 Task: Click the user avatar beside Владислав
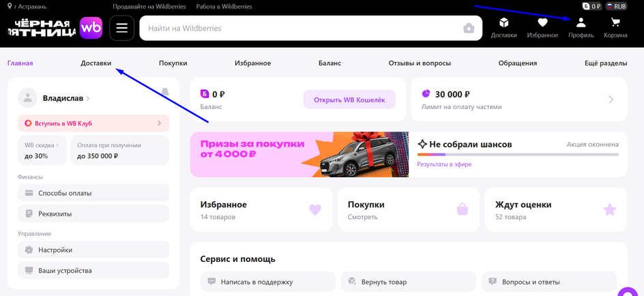tap(28, 98)
